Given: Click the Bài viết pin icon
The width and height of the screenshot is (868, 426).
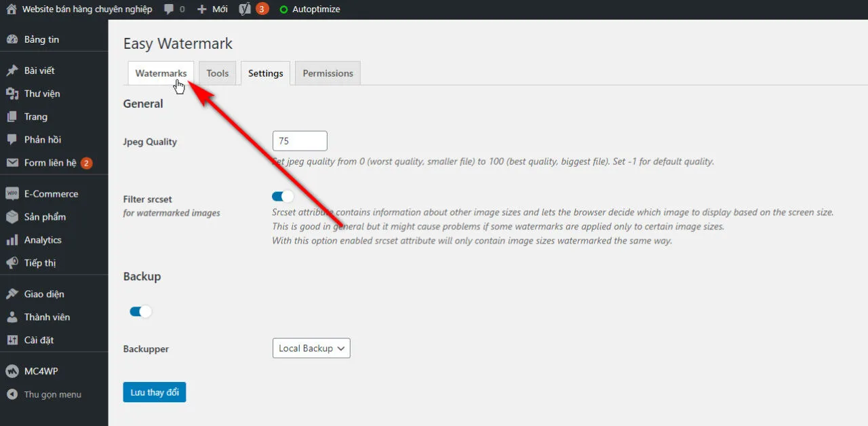Looking at the screenshot, I should [12, 71].
